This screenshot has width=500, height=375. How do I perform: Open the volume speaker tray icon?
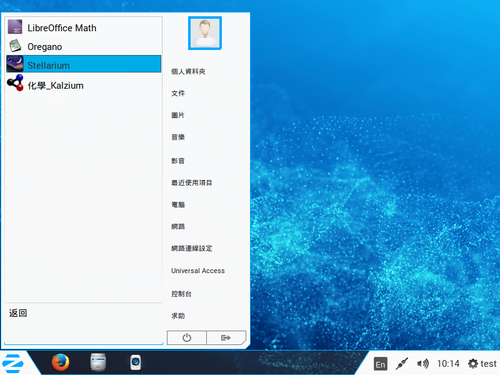pyautogui.click(x=423, y=364)
